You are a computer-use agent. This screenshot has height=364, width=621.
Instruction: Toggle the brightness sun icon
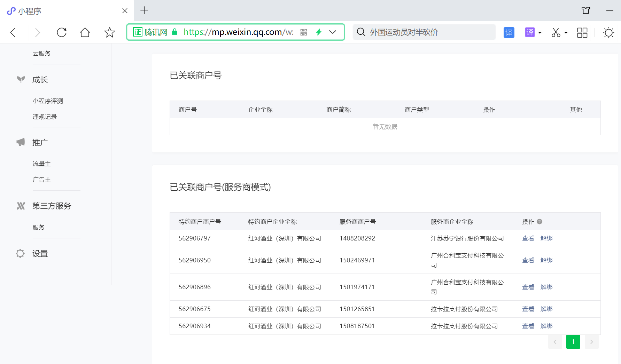click(608, 32)
